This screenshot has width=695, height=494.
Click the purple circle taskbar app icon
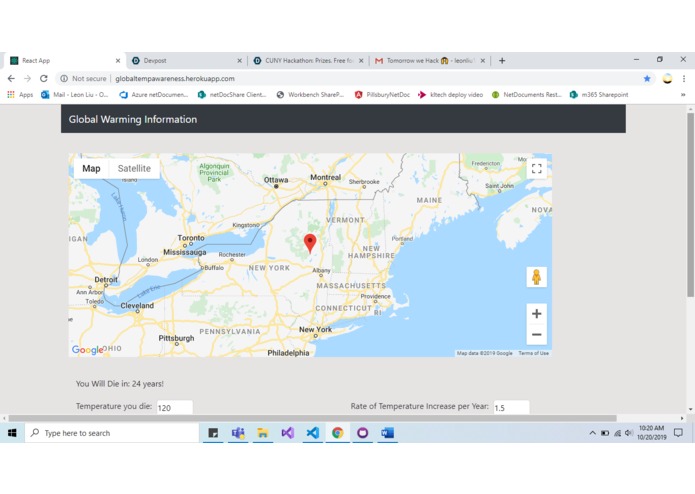pos(362,433)
